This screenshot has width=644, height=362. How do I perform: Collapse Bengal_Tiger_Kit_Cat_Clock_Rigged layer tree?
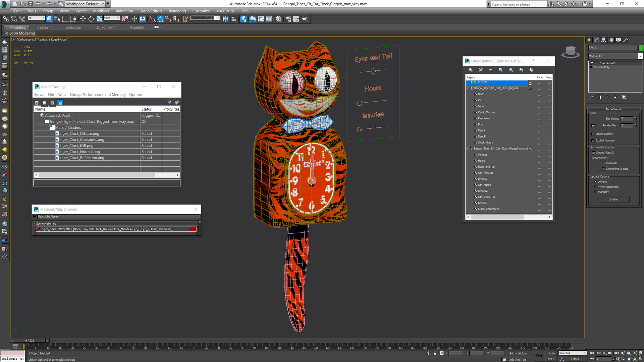(x=468, y=88)
